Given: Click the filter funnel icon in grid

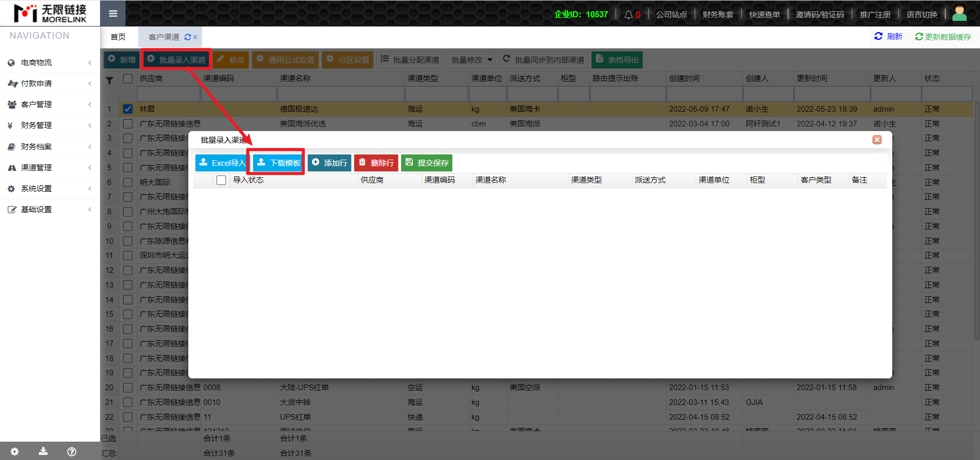Looking at the screenshot, I should tap(109, 80).
